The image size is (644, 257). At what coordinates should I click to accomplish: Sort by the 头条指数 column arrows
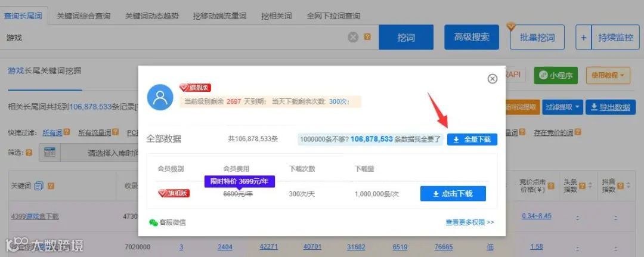pyautogui.click(x=590, y=186)
